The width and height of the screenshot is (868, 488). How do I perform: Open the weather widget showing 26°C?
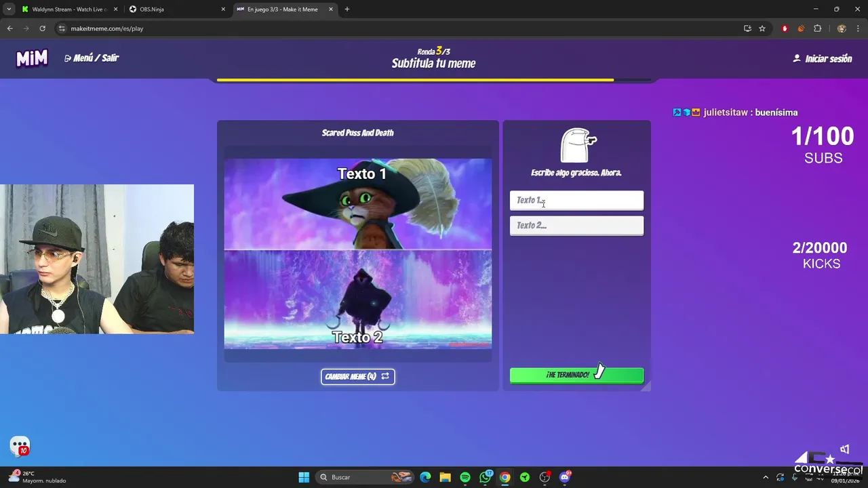(38, 477)
